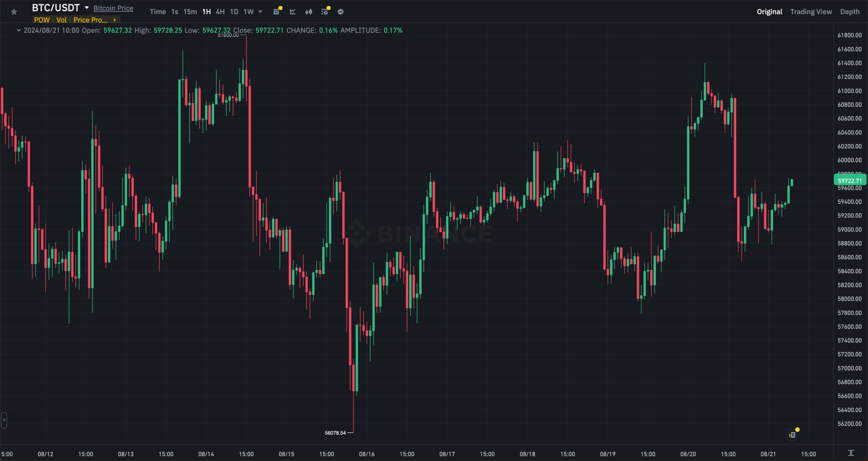Collapse the OHLC info row chevron
The height and width of the screenshot is (461, 868).
point(19,30)
